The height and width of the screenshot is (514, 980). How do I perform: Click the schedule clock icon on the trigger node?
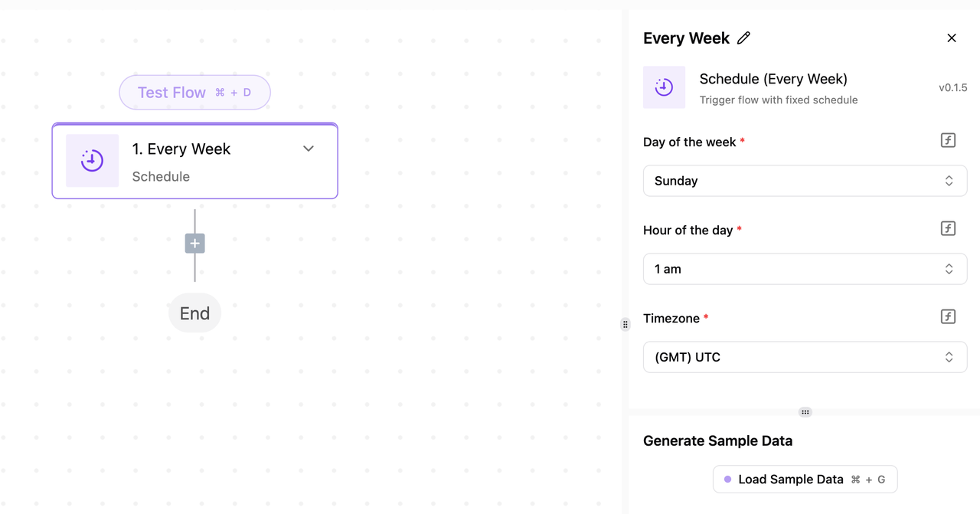[93, 161]
